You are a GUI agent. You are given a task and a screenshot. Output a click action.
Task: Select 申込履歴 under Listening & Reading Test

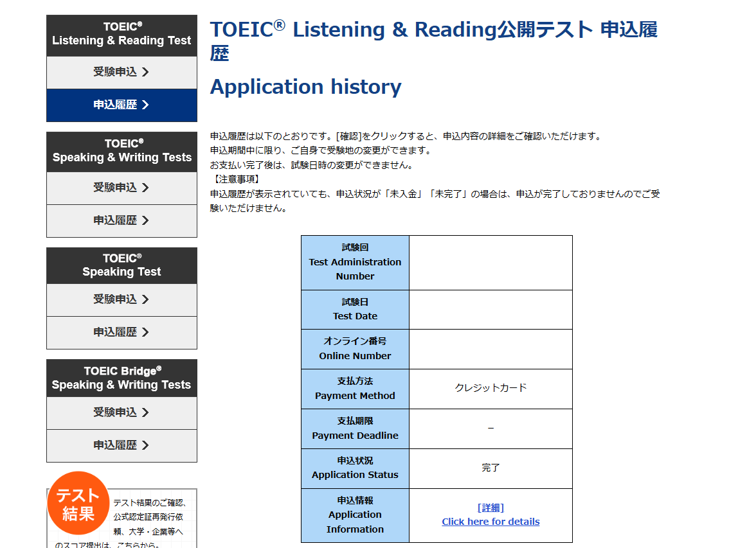tap(122, 105)
